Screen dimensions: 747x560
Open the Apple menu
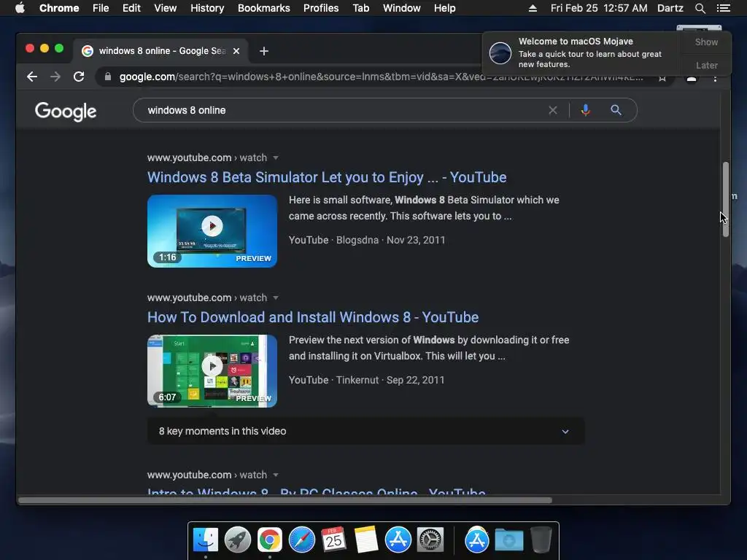click(x=20, y=8)
